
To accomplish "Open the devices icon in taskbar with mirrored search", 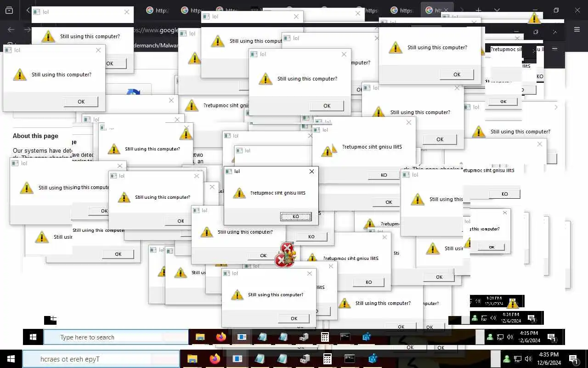I will [x=305, y=359].
